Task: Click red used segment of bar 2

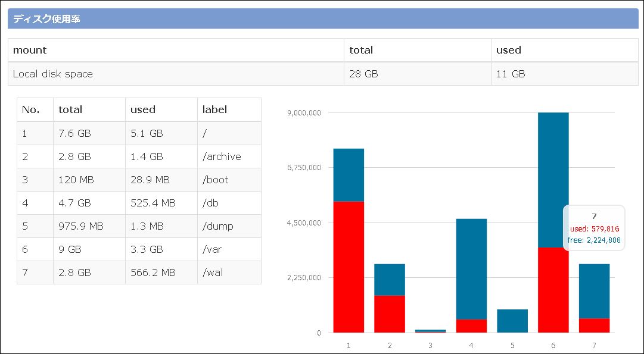Action: point(390,314)
